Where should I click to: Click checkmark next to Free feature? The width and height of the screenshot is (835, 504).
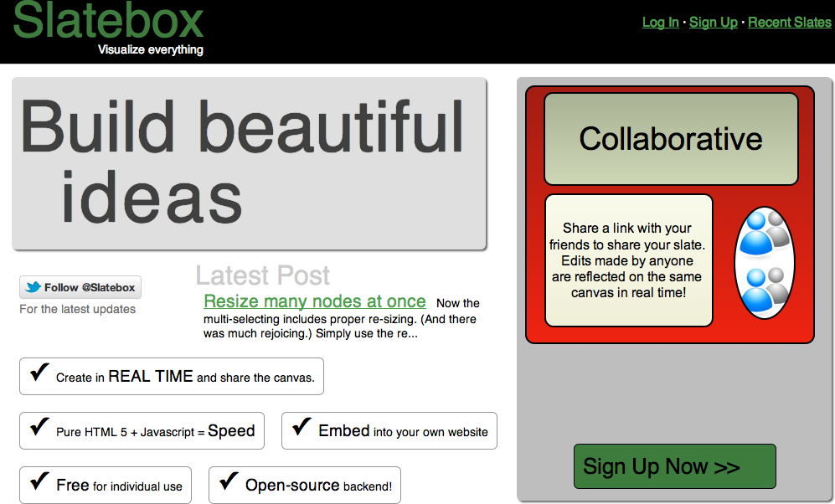click(39, 481)
